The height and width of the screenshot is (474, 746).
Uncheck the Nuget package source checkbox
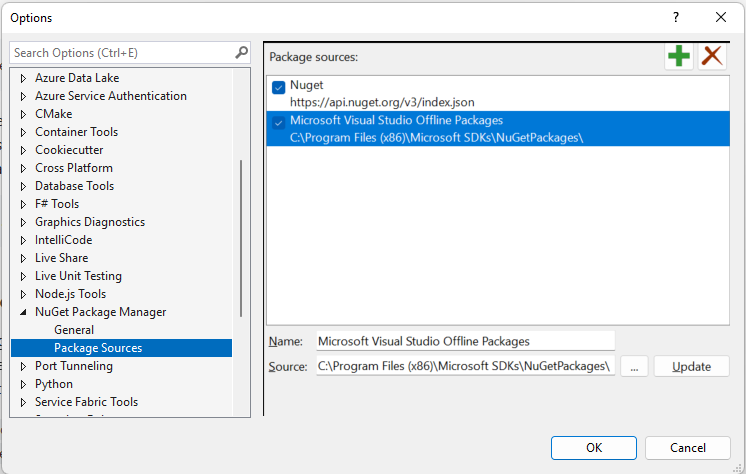(x=278, y=87)
